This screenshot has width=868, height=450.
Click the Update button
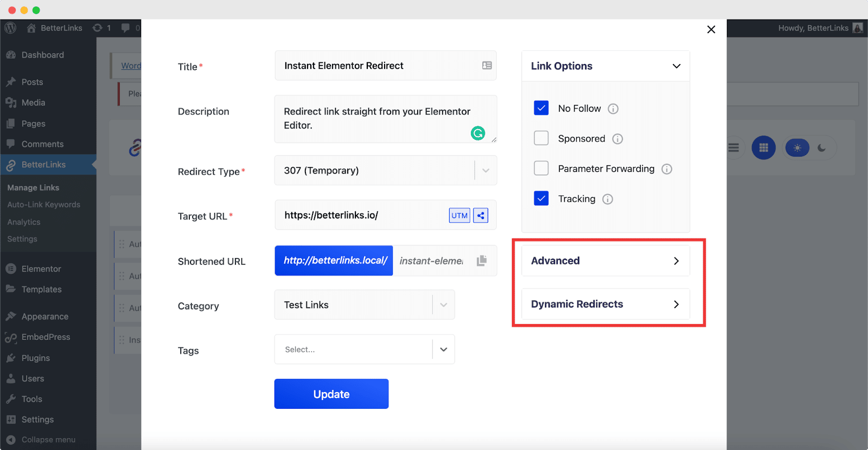click(331, 394)
